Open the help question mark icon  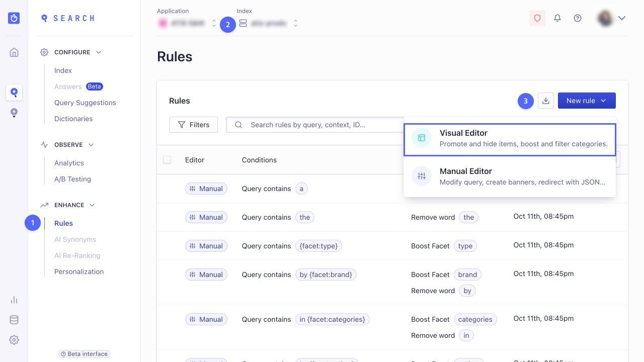coord(577,18)
